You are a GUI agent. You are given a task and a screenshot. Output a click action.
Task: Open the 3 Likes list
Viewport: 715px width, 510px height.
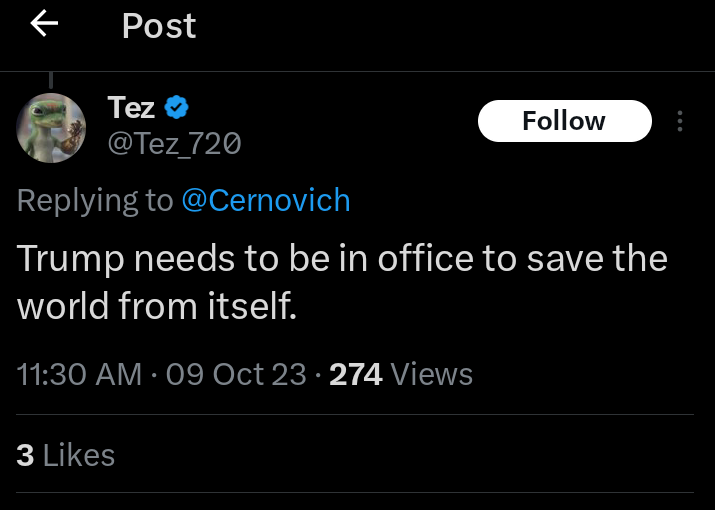(65, 455)
